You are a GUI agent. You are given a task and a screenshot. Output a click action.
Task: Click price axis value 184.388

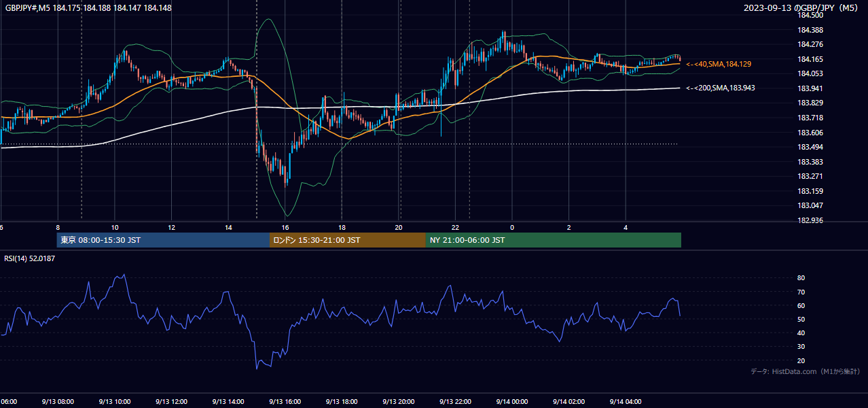[810, 30]
